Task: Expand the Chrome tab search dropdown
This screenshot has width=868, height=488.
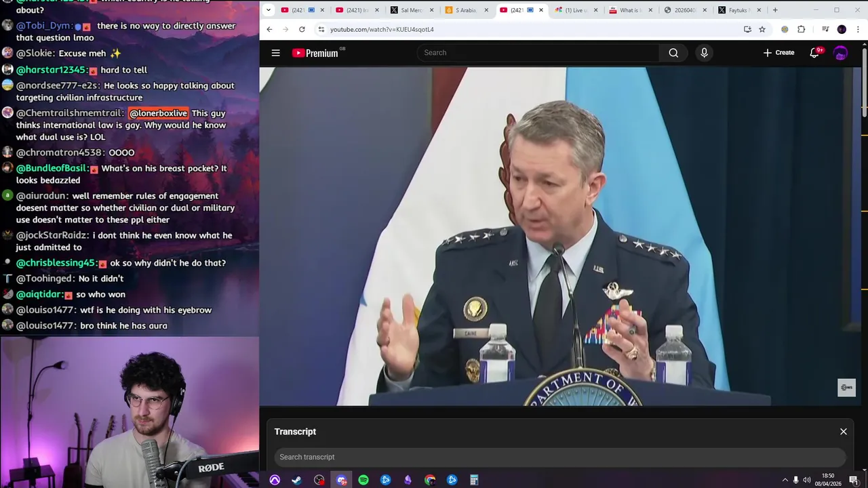Action: coord(269,10)
